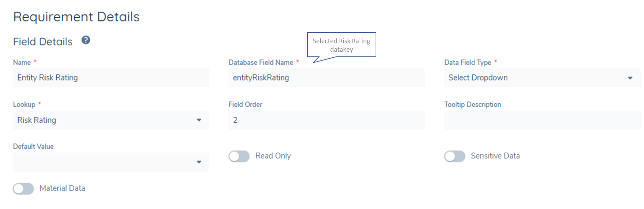Click the Sensitive Data label text
The width and height of the screenshot is (644, 209).
pyautogui.click(x=495, y=156)
